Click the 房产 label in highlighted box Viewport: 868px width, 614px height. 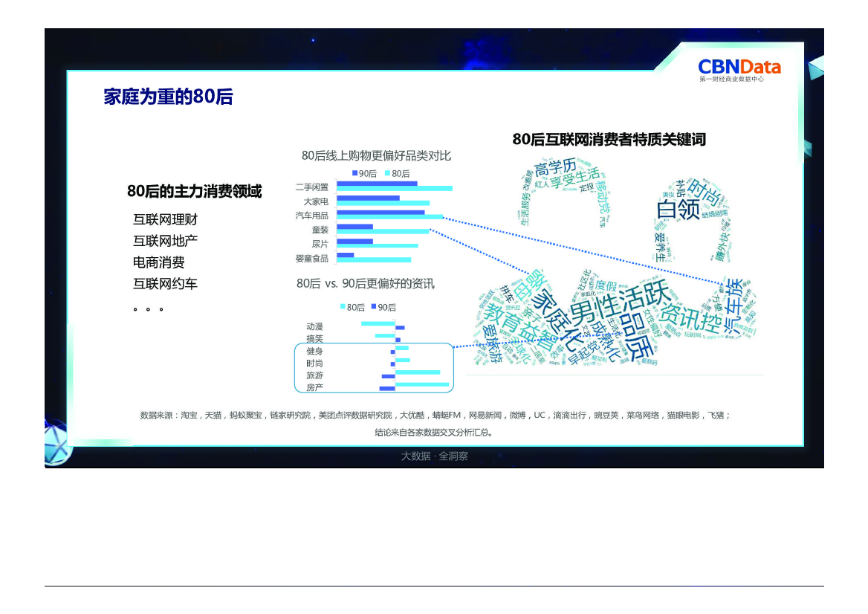point(314,387)
